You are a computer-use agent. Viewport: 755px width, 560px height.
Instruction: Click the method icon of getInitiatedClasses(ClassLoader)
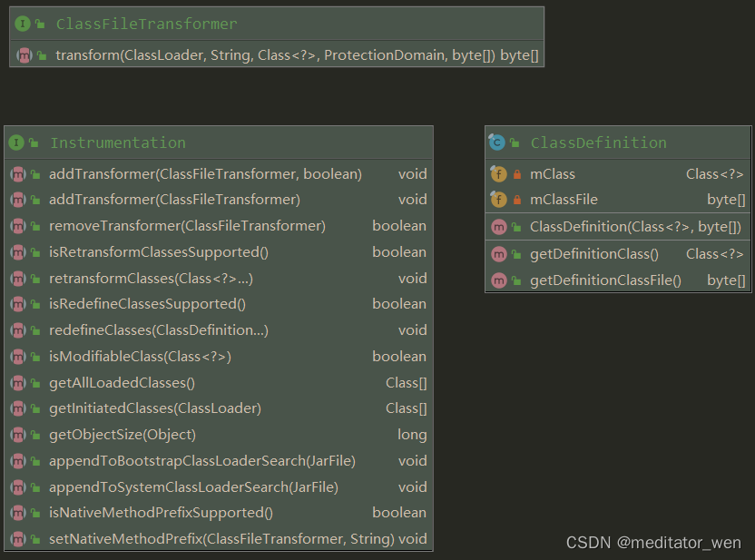[18, 408]
